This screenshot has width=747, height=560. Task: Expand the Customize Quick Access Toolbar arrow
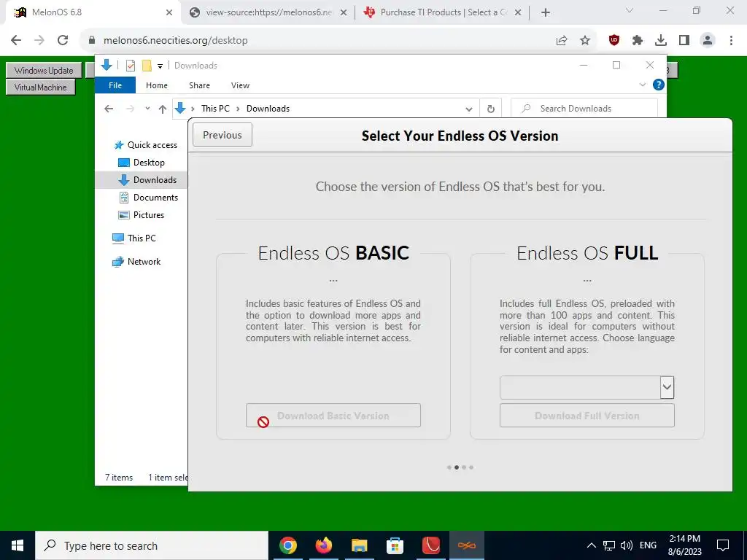click(x=160, y=66)
